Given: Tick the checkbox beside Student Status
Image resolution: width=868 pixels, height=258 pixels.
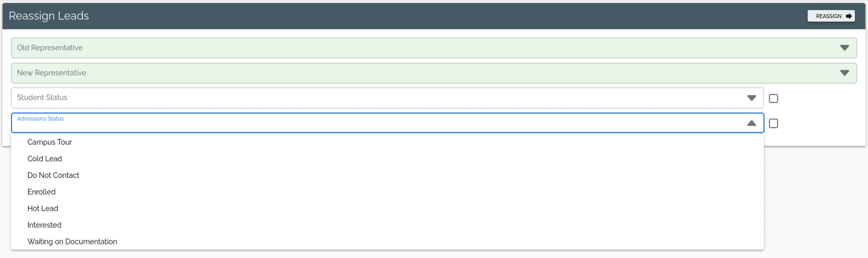Looking at the screenshot, I should point(774,99).
